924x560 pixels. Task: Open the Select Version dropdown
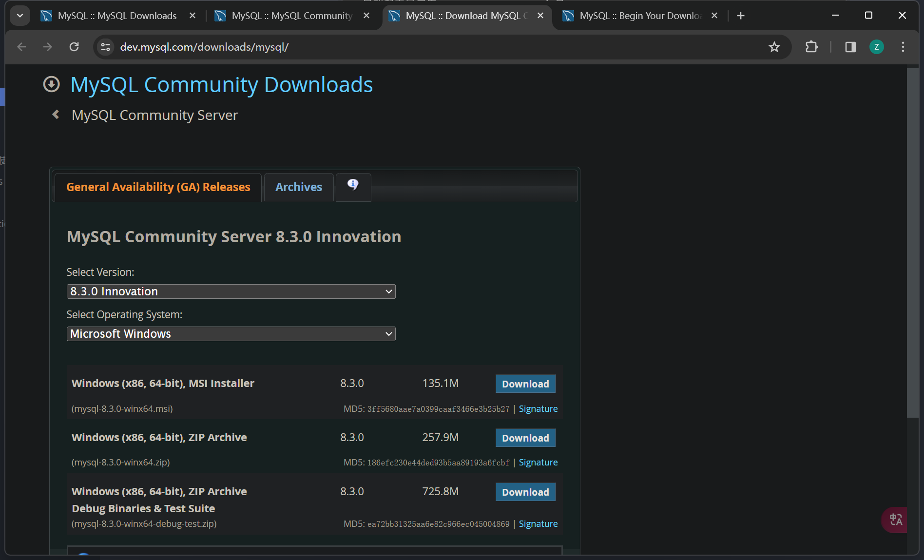pyautogui.click(x=231, y=291)
